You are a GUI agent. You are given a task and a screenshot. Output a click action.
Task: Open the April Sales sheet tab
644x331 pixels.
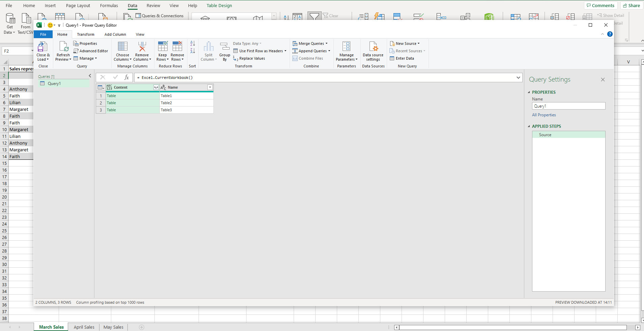pyautogui.click(x=84, y=327)
